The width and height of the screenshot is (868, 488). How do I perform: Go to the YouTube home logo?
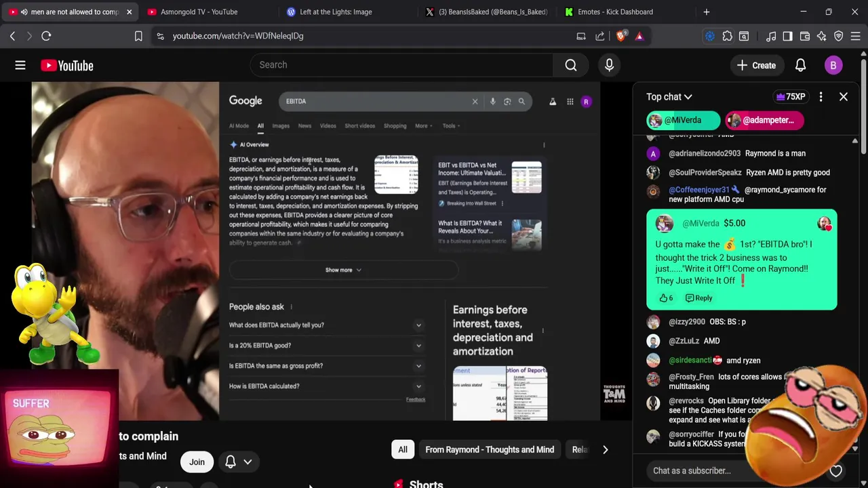tap(66, 65)
